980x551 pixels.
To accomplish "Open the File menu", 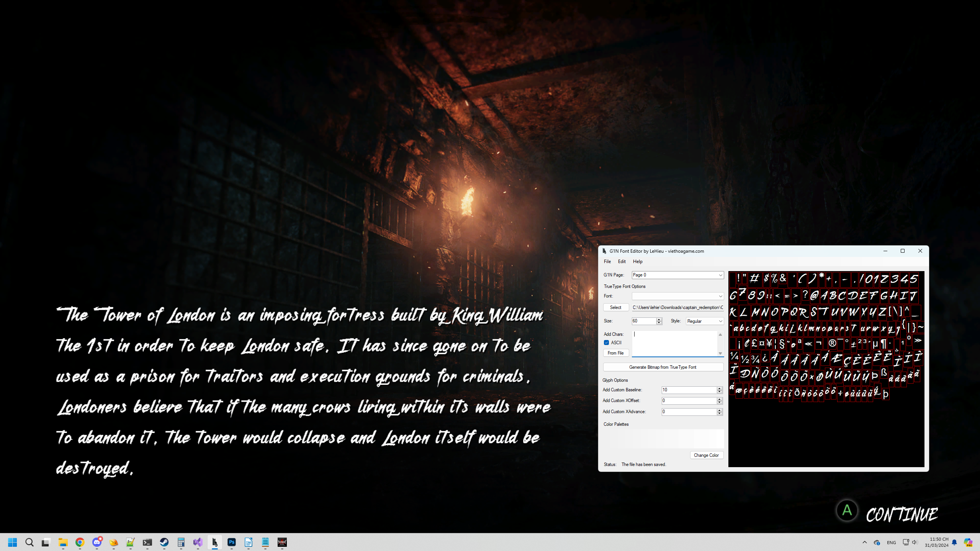I will 607,261.
